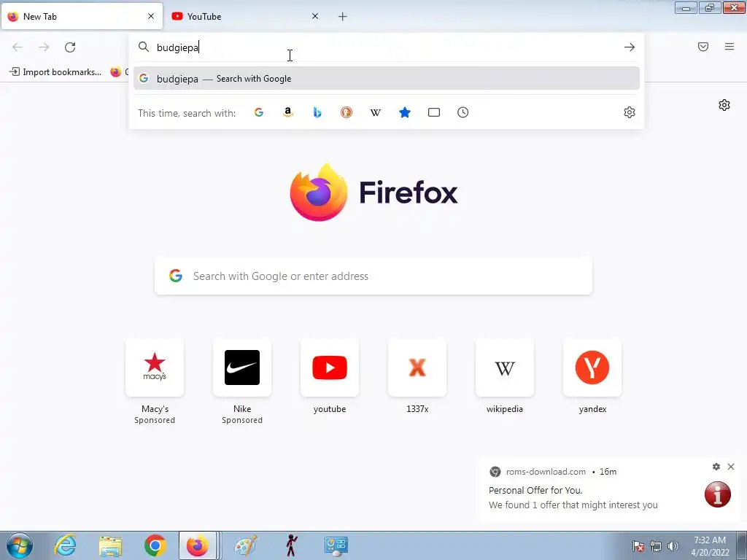The image size is (747, 560).
Task: Open the youtube shortcut tile
Action: click(x=330, y=367)
